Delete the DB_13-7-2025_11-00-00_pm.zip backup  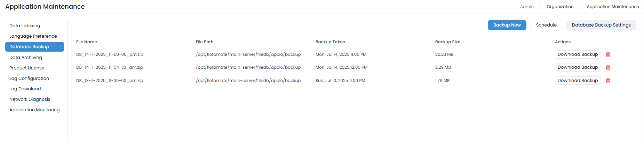(x=608, y=81)
